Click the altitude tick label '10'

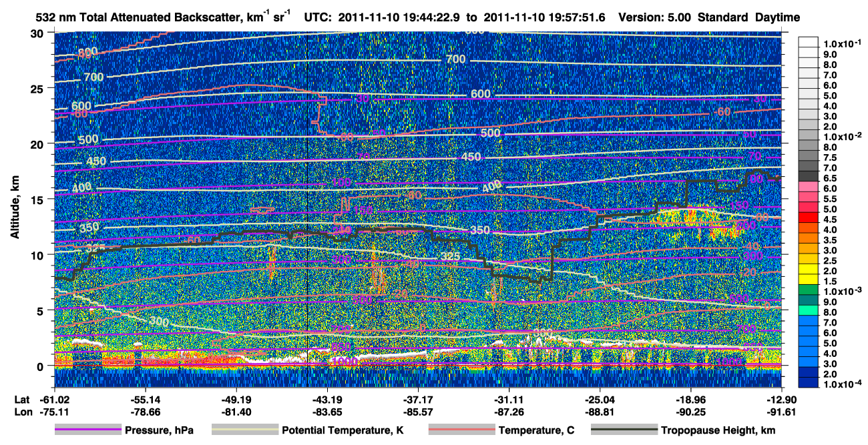click(39, 255)
